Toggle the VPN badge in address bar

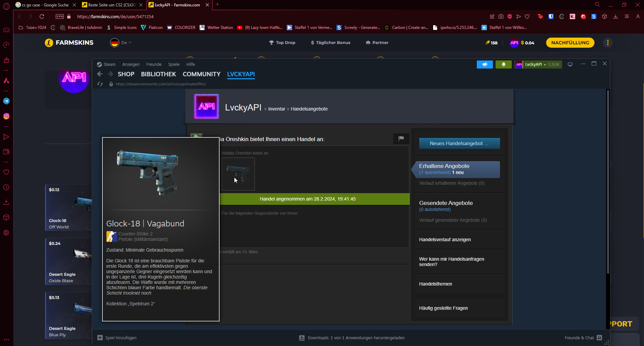tap(60, 16)
